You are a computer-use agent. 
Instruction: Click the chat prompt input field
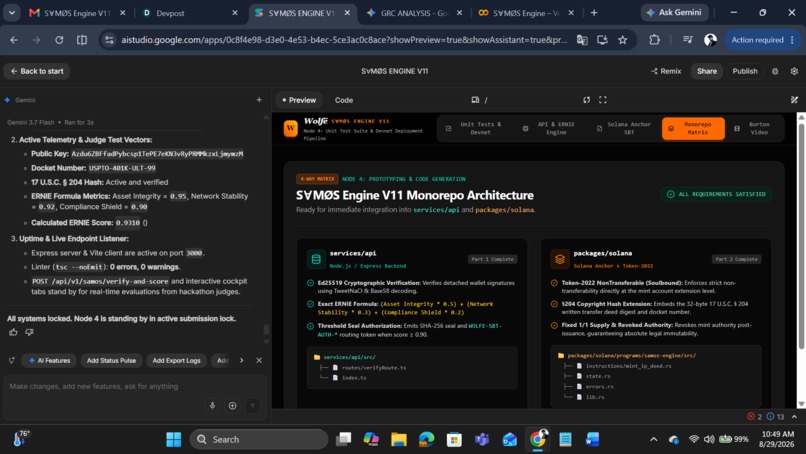click(x=135, y=386)
